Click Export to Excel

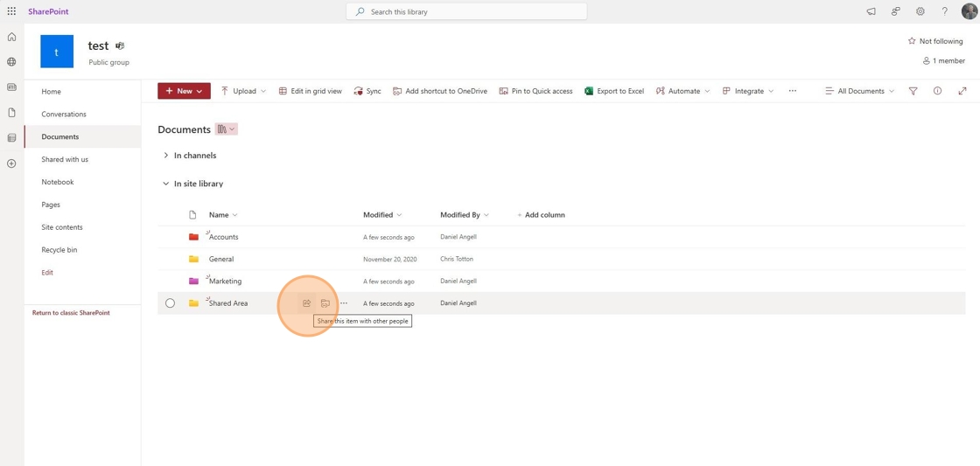pyautogui.click(x=614, y=91)
